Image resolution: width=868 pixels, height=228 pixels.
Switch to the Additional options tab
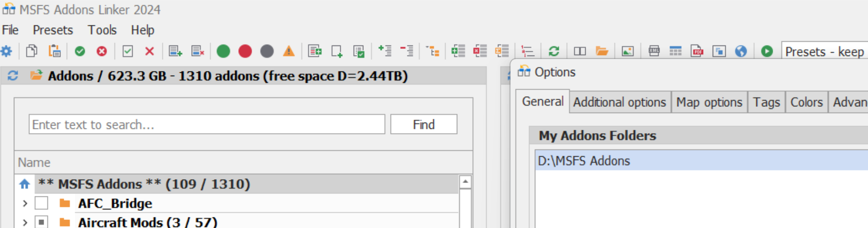coord(620,103)
